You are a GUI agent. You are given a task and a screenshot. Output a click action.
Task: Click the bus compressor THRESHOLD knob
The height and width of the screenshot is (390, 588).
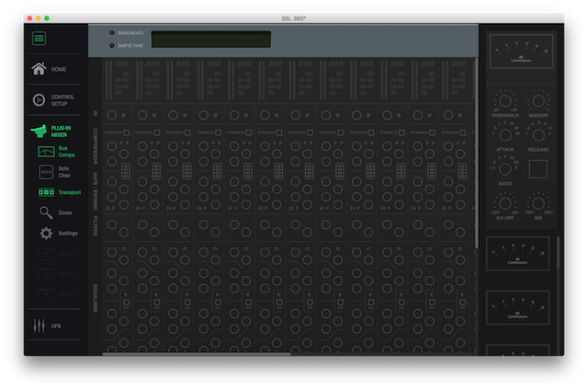pos(504,100)
